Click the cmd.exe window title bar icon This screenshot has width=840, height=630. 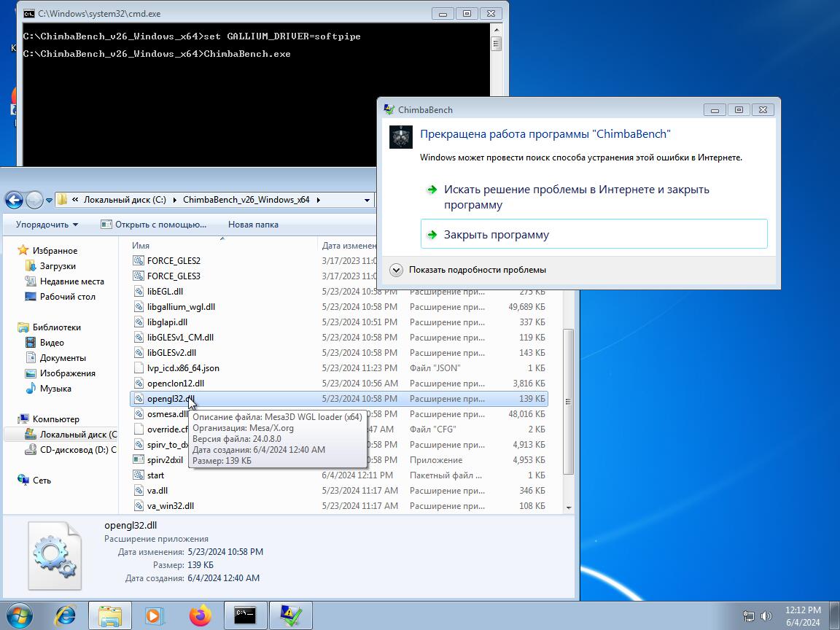point(29,13)
